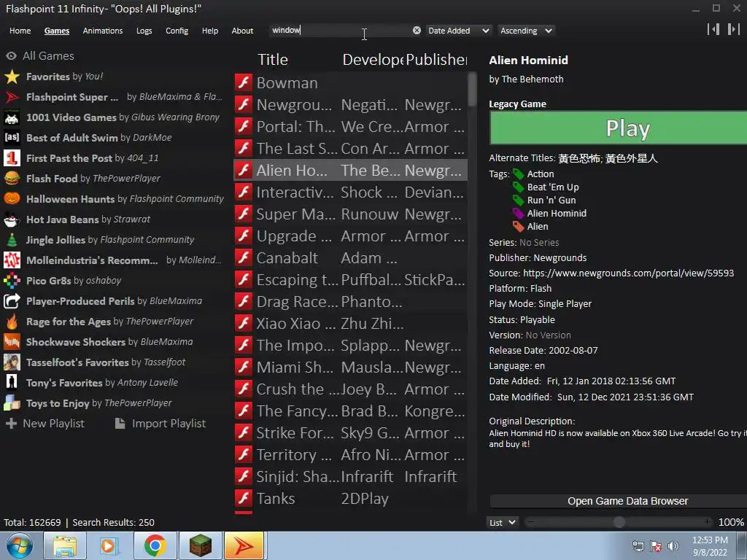Open the Ascending order dropdown
This screenshot has width=747, height=560.
coord(526,31)
